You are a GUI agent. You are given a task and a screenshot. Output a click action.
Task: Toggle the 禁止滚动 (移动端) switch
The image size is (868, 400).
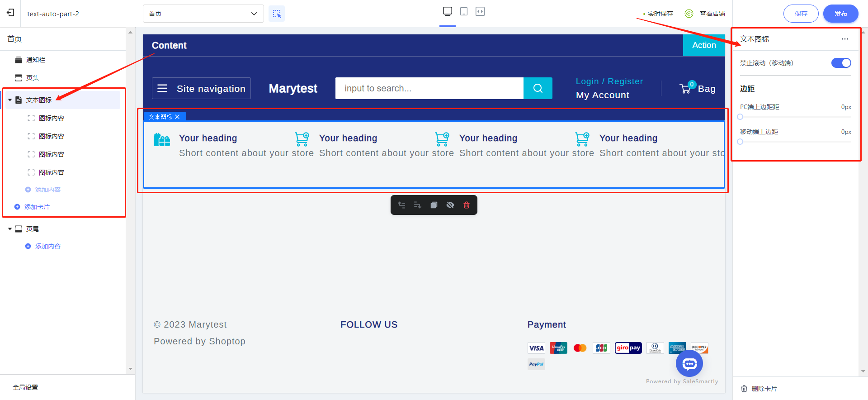tap(841, 63)
